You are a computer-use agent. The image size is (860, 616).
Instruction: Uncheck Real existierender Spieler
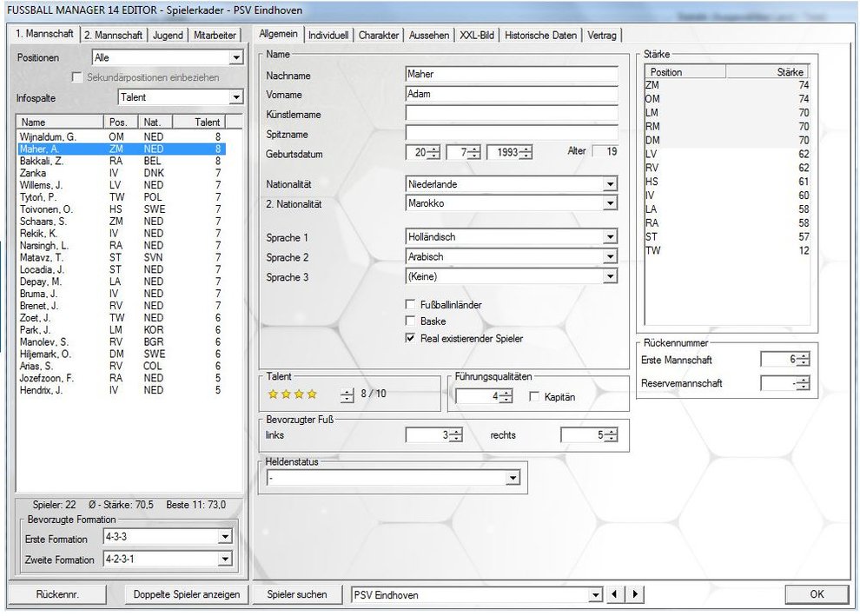[x=410, y=338]
